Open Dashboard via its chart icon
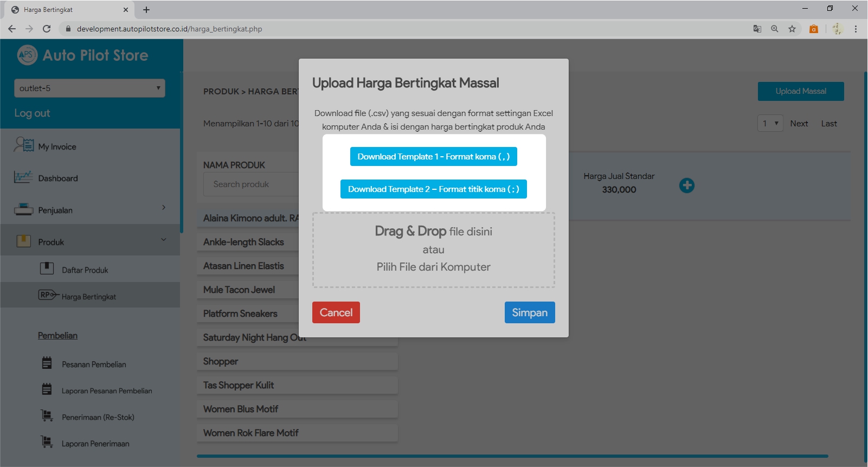 coord(23,177)
